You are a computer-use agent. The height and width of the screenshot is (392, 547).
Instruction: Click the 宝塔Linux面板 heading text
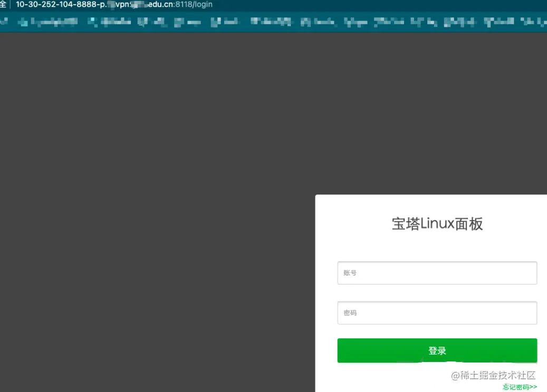click(x=437, y=224)
